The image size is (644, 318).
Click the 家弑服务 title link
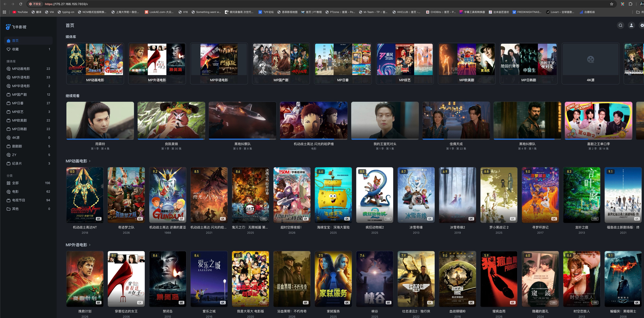(x=333, y=311)
